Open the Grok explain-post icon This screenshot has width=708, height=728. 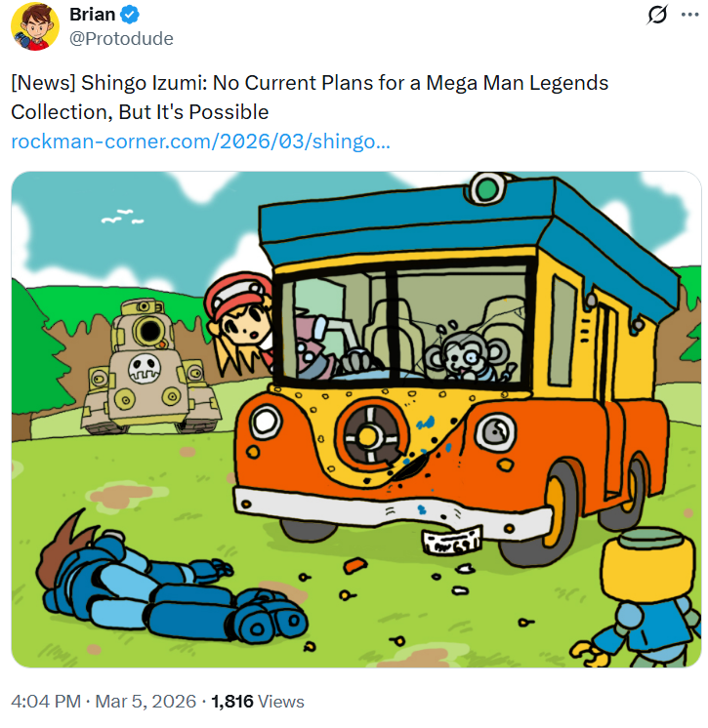[x=657, y=15]
